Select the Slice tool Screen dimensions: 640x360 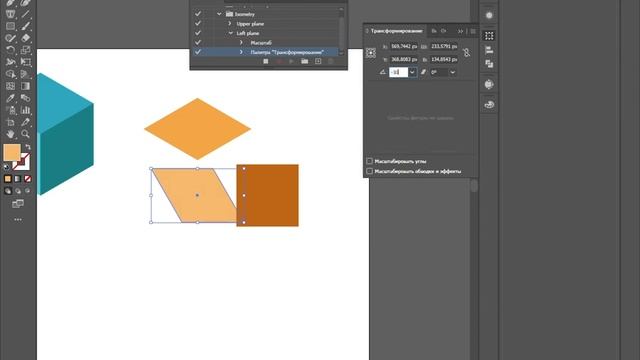pos(25,122)
